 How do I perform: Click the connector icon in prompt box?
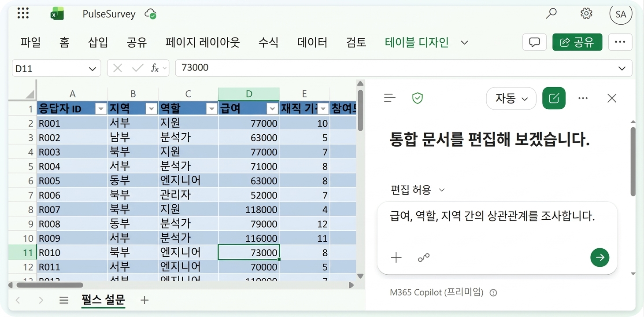[424, 258]
